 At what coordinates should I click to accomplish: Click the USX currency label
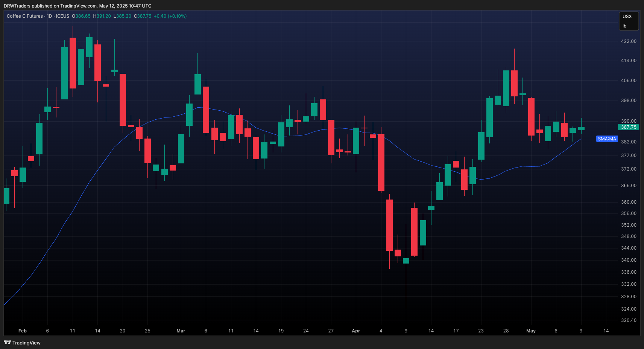[x=627, y=17]
